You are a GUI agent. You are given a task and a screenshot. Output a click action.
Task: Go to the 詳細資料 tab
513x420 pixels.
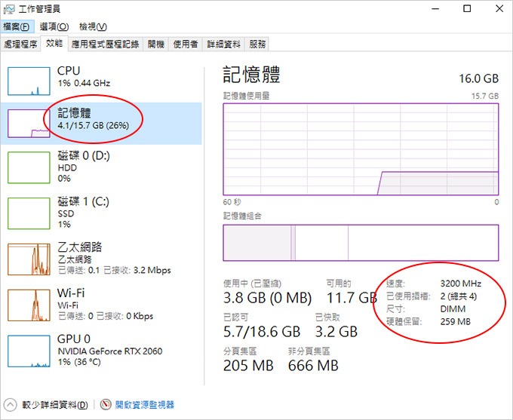point(223,44)
